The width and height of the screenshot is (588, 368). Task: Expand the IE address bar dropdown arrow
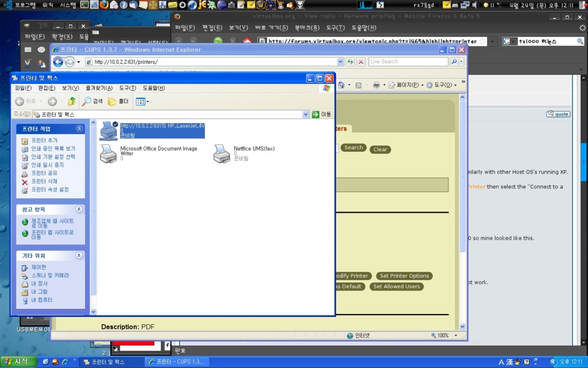coord(340,62)
